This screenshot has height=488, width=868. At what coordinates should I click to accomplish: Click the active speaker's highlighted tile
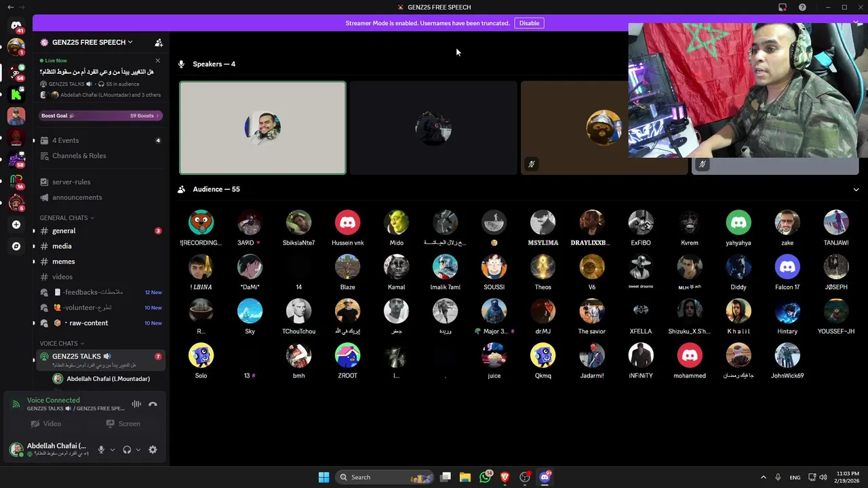(x=262, y=128)
